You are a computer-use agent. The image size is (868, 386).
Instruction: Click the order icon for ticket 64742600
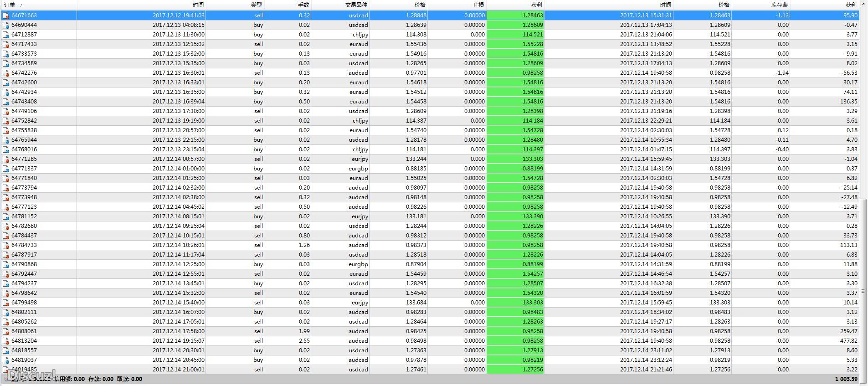click(6, 82)
